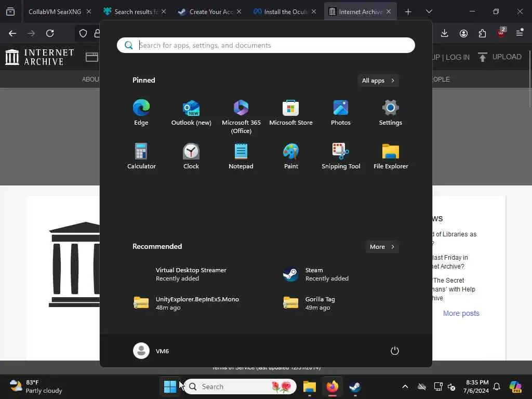Switch to Install the Oculus tab
Image resolution: width=532 pixels, height=399 pixels.
coord(285,11)
